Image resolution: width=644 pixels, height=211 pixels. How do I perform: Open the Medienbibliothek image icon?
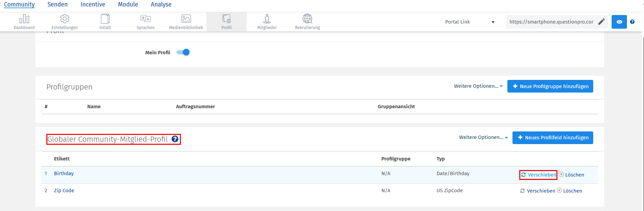tap(186, 19)
